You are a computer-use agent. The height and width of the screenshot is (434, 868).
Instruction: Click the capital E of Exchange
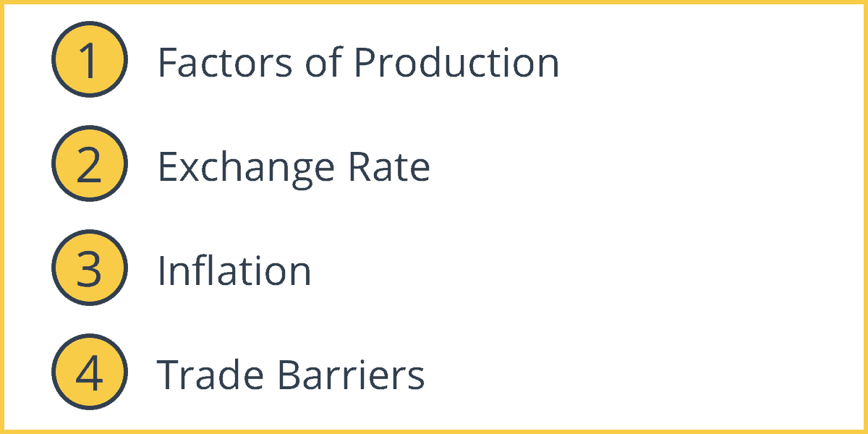pos(169,167)
